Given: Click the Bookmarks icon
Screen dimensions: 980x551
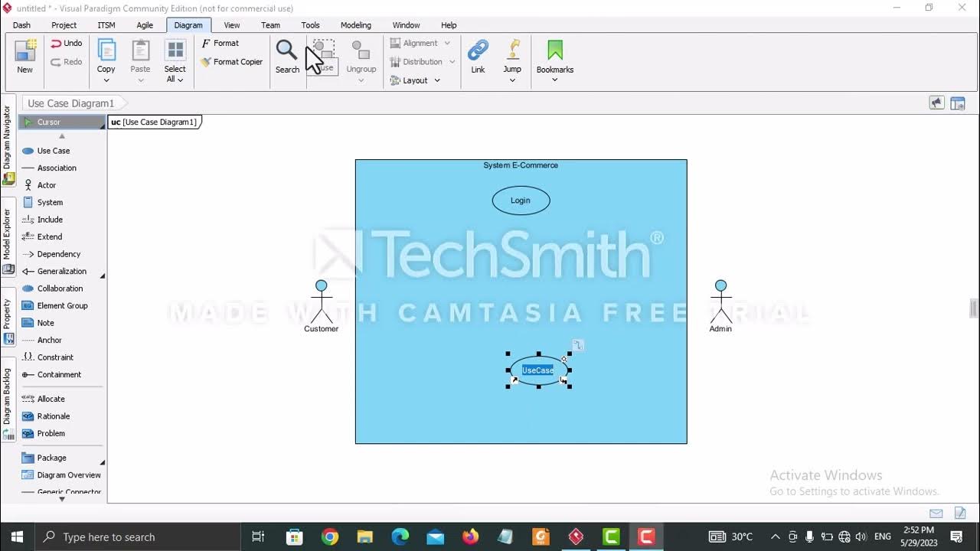Looking at the screenshot, I should [x=555, y=51].
